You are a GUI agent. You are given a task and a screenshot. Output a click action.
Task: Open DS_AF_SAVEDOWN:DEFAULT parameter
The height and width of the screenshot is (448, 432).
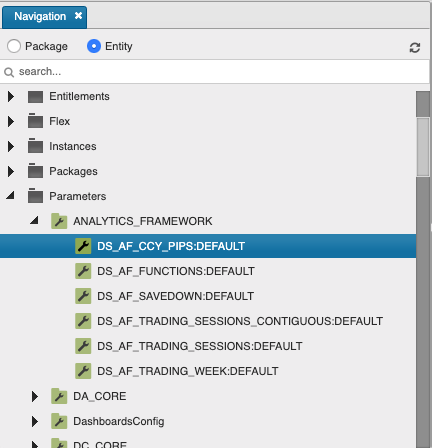pyautogui.click(x=175, y=296)
